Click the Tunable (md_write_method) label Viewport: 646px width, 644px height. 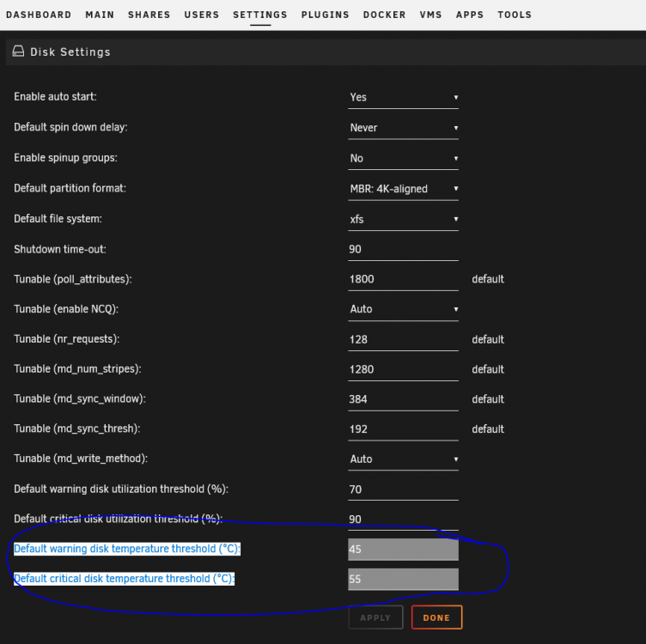(81, 459)
